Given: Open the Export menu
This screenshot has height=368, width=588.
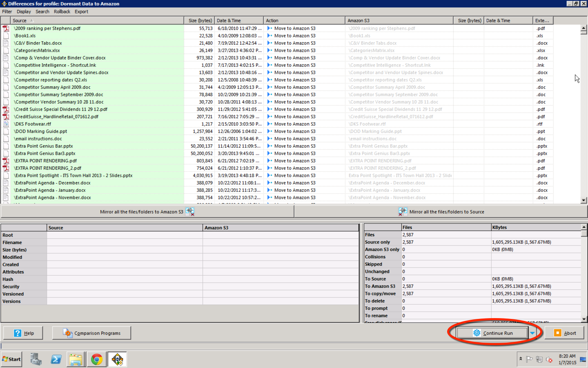Looking at the screenshot, I should [x=81, y=11].
